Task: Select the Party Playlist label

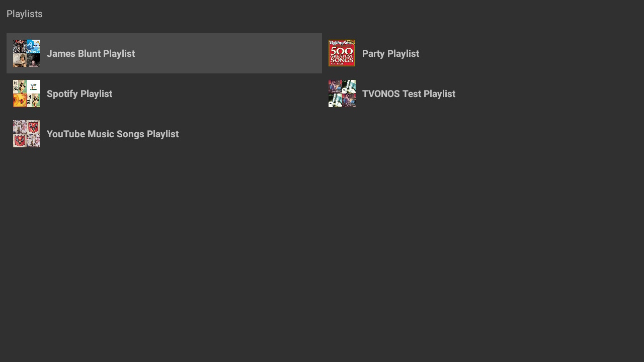Action: click(390, 53)
